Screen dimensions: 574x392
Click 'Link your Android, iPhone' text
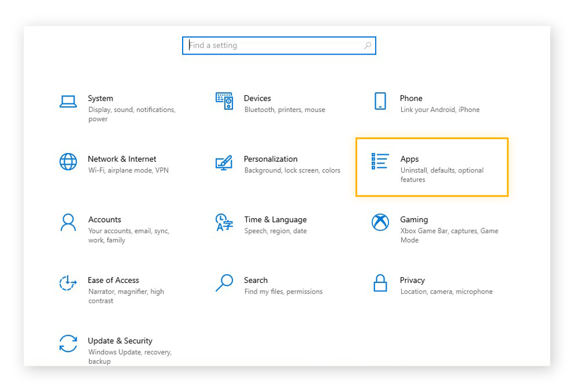tap(440, 110)
